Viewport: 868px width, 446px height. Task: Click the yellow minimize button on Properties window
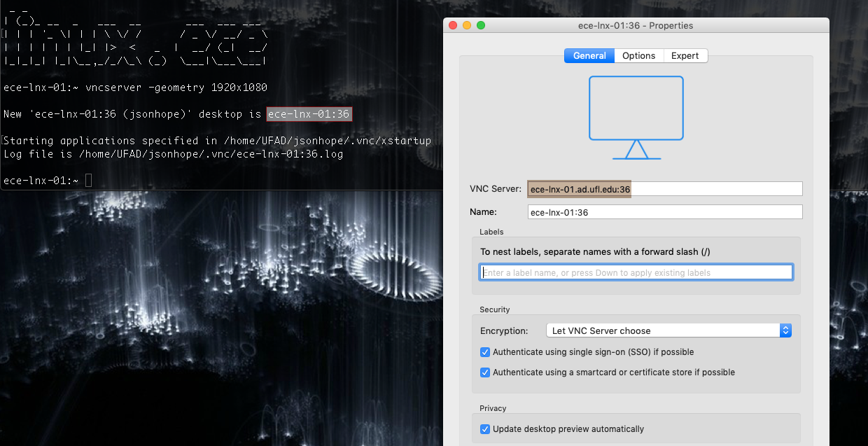pyautogui.click(x=467, y=24)
